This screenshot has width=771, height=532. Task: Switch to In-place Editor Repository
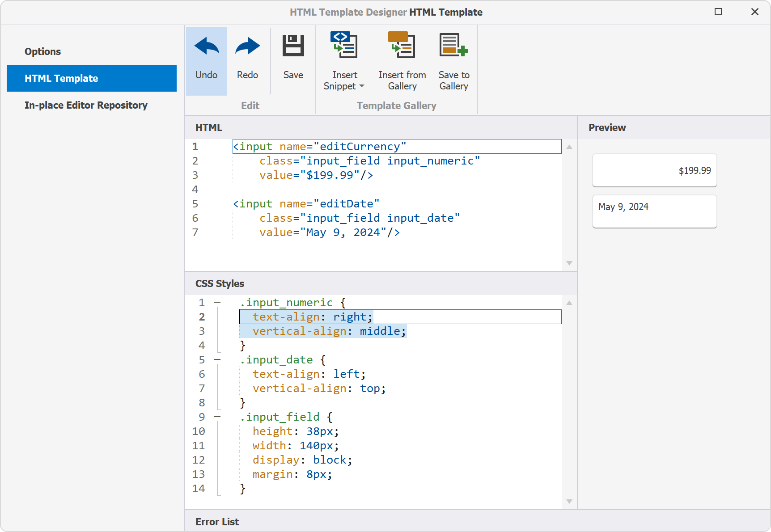point(86,105)
